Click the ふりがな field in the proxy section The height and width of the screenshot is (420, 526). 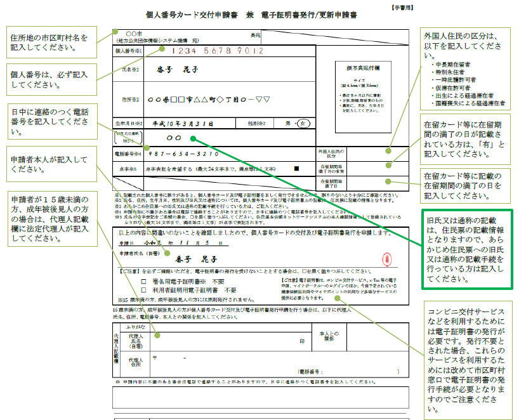231,327
